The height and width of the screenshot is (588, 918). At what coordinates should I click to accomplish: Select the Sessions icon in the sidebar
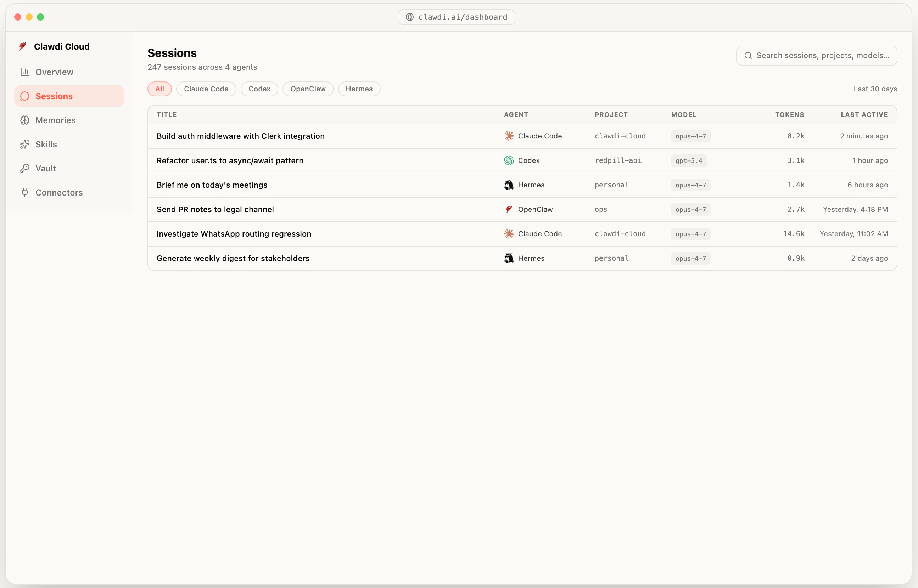point(24,96)
